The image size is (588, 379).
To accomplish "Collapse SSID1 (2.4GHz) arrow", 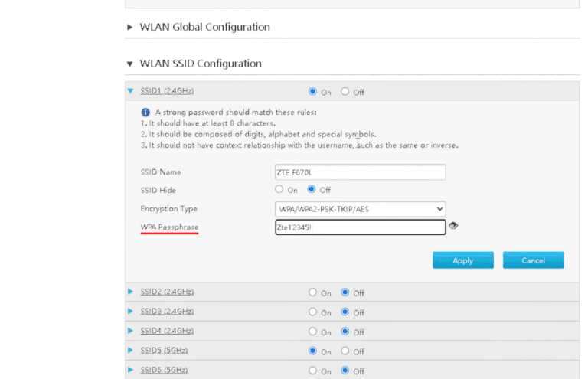I will point(130,91).
